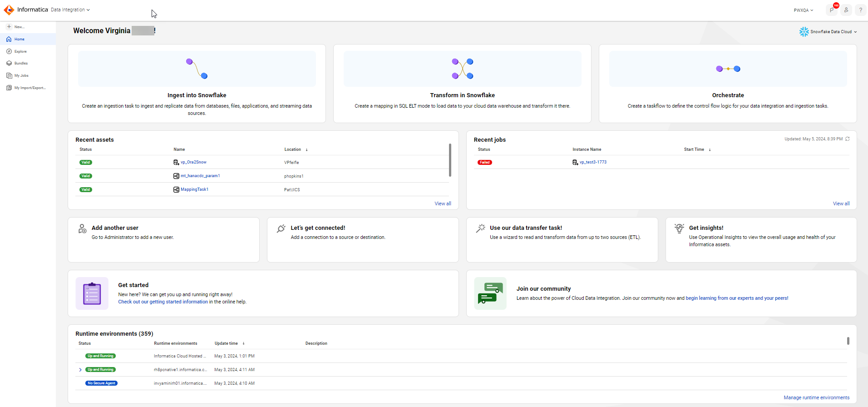This screenshot has width=868, height=407.
Task: Sort recent jobs by Start Time arrow
Action: tap(710, 149)
